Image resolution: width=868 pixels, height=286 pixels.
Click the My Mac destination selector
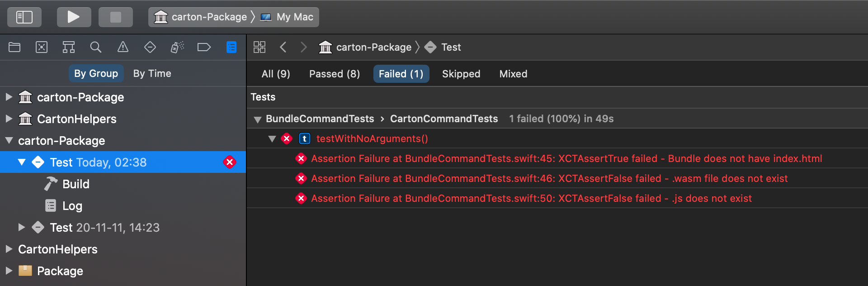pos(294,17)
